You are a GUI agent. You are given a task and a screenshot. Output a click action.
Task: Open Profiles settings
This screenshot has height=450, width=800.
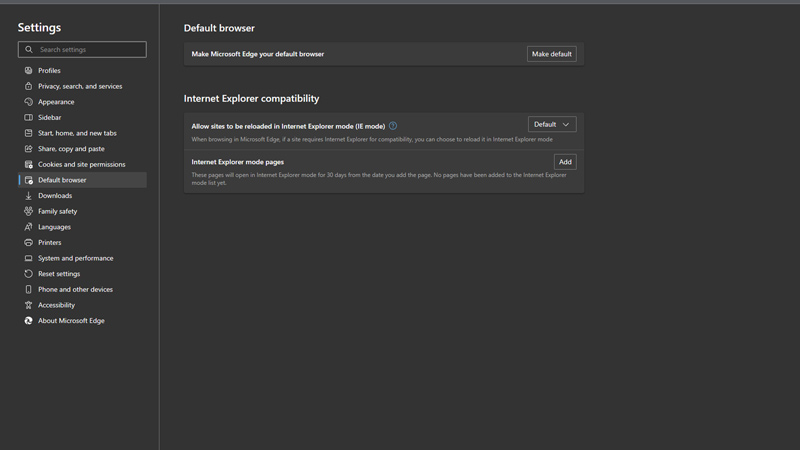coord(82,70)
